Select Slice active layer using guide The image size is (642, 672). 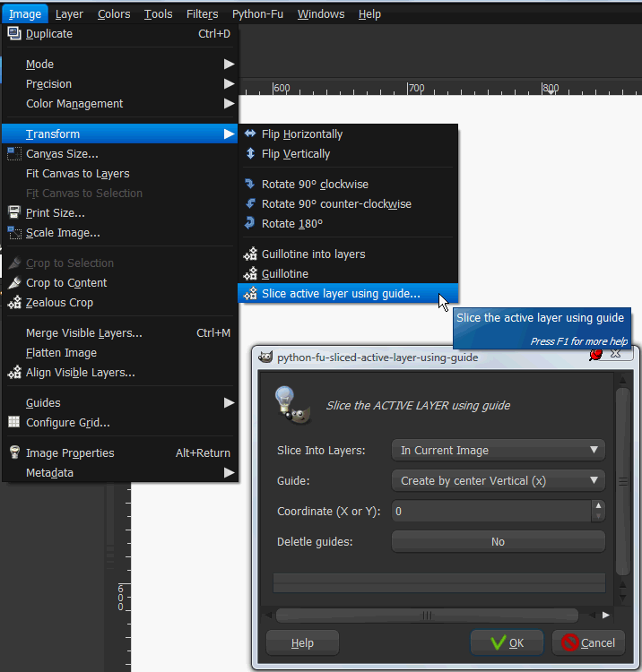click(x=348, y=293)
